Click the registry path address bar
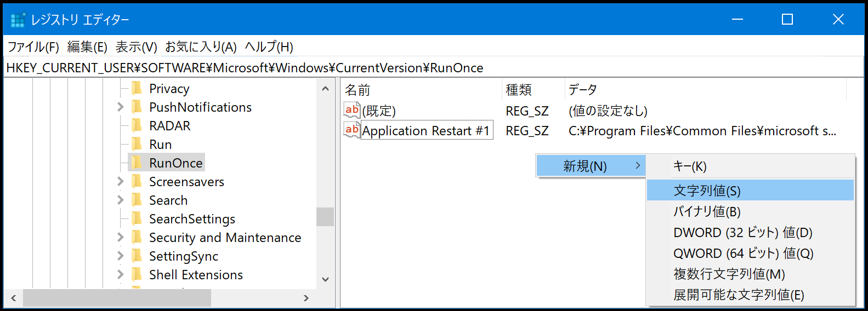 coord(434,67)
